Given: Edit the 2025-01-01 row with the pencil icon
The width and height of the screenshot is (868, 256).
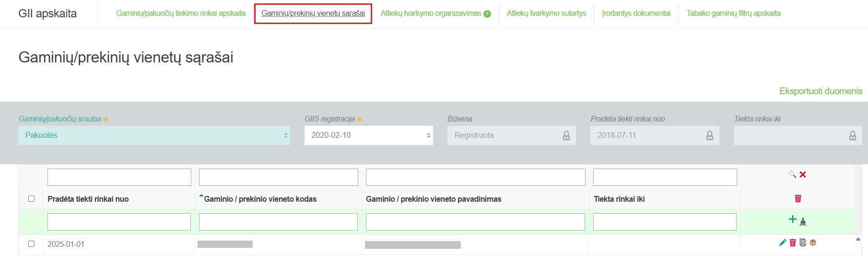Looking at the screenshot, I should tap(783, 243).
